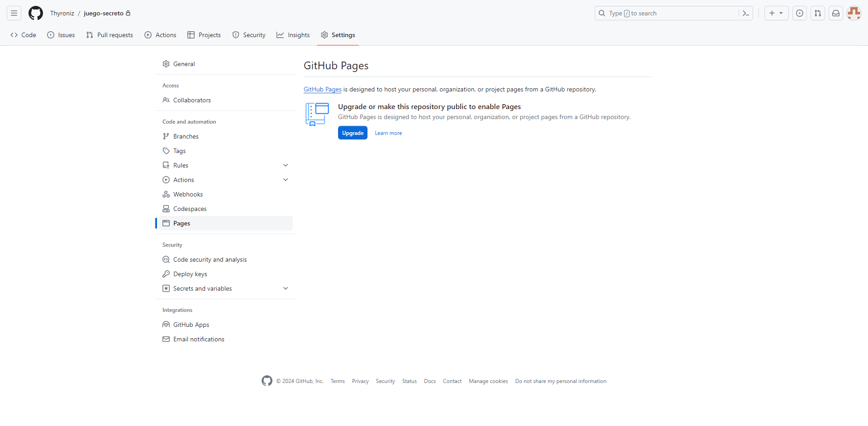Open the GitHub Pages documentation link

click(x=322, y=89)
